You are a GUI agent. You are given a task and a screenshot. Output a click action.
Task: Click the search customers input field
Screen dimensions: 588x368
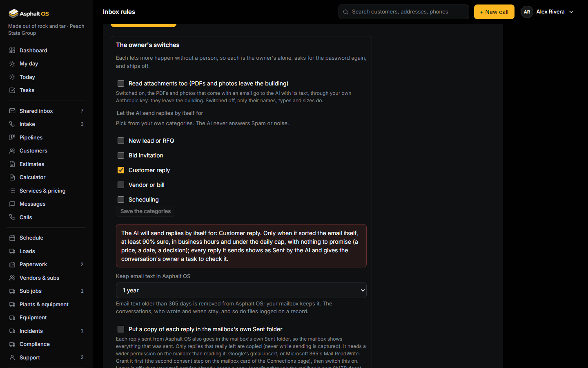(x=404, y=12)
